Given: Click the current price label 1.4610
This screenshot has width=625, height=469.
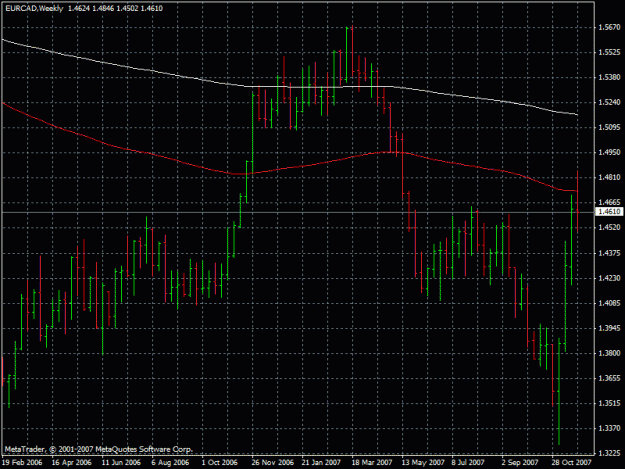Looking at the screenshot, I should tap(609, 212).
